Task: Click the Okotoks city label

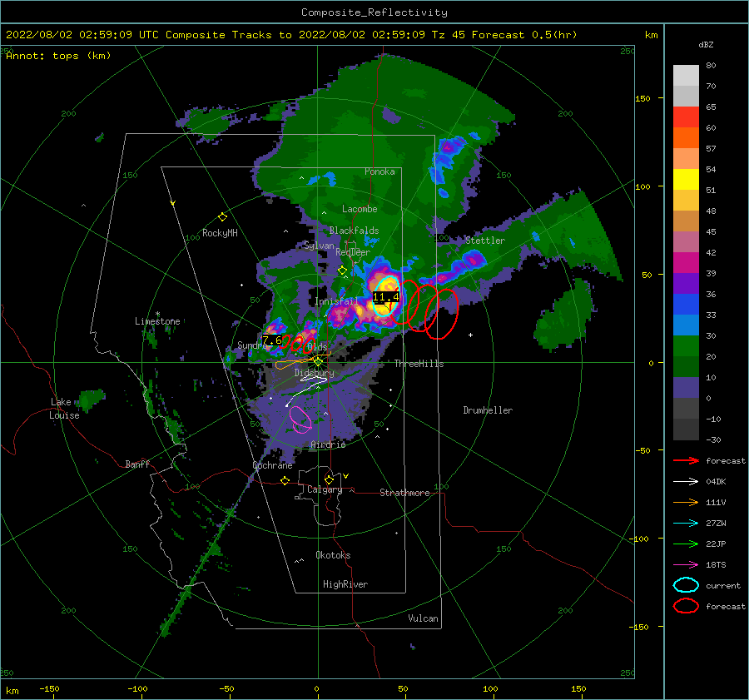Action: tap(333, 555)
